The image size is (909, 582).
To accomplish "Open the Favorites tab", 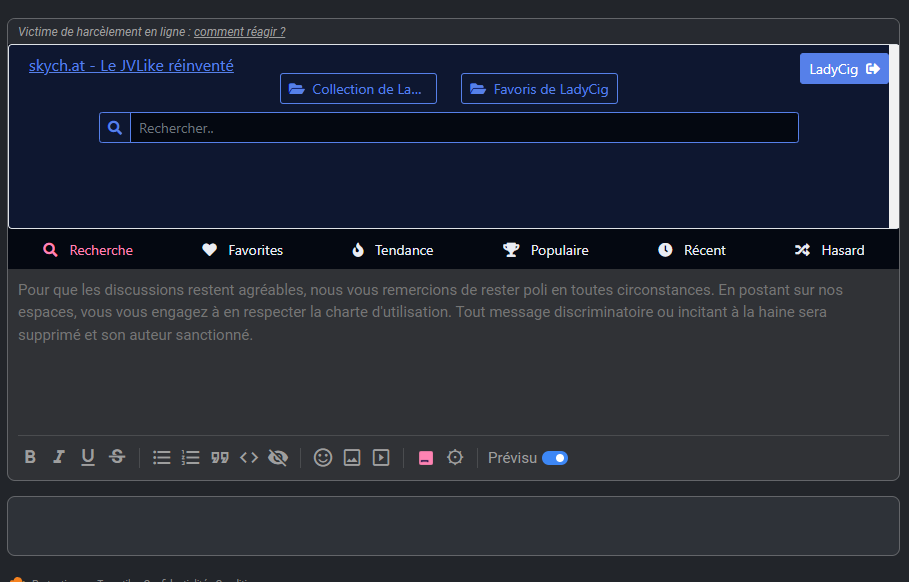I will tap(242, 250).
